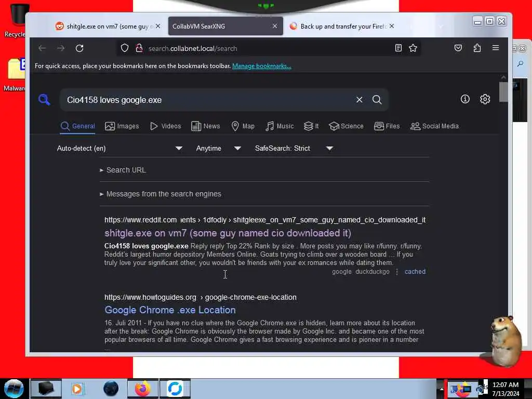Viewport: 532px width, 399px height.
Task: Click the google engine label
Action: click(342, 272)
